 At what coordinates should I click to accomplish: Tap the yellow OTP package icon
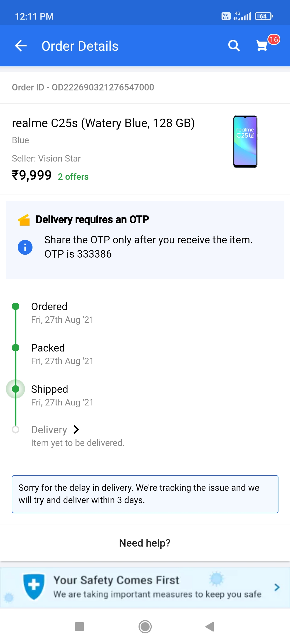24,220
